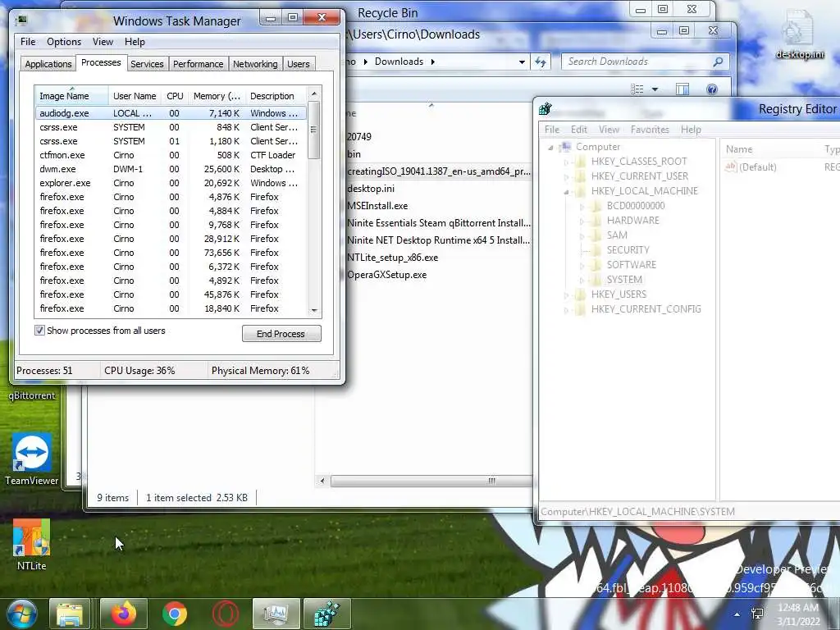
Task: Switch to the Networking tab
Action: 255,64
